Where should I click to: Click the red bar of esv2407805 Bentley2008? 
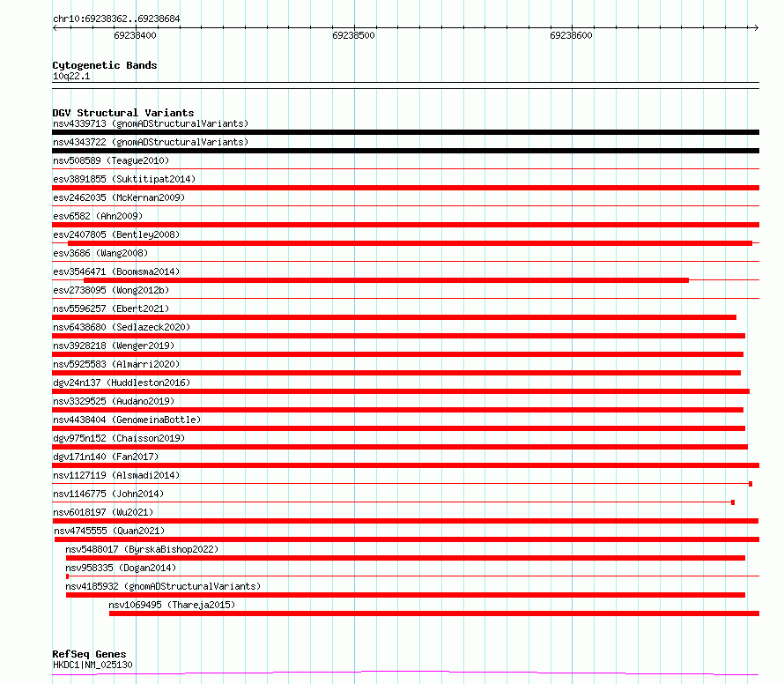pos(410,243)
